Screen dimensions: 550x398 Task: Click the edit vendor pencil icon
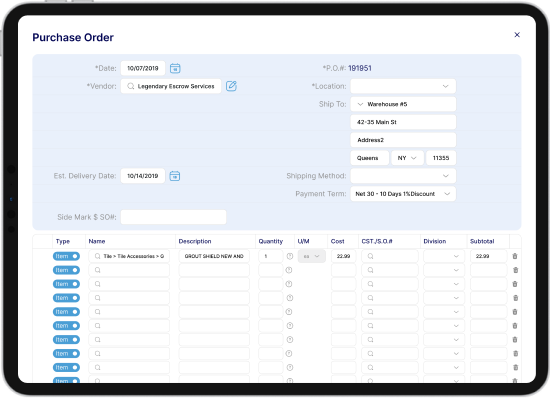point(231,86)
